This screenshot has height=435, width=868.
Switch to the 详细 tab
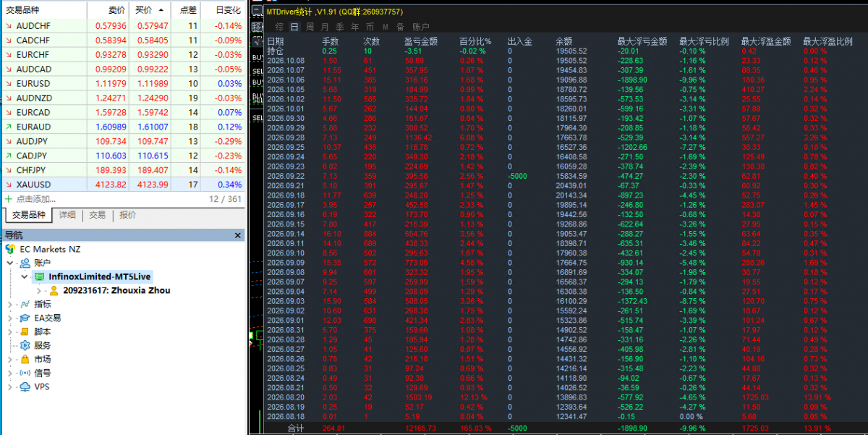point(67,215)
